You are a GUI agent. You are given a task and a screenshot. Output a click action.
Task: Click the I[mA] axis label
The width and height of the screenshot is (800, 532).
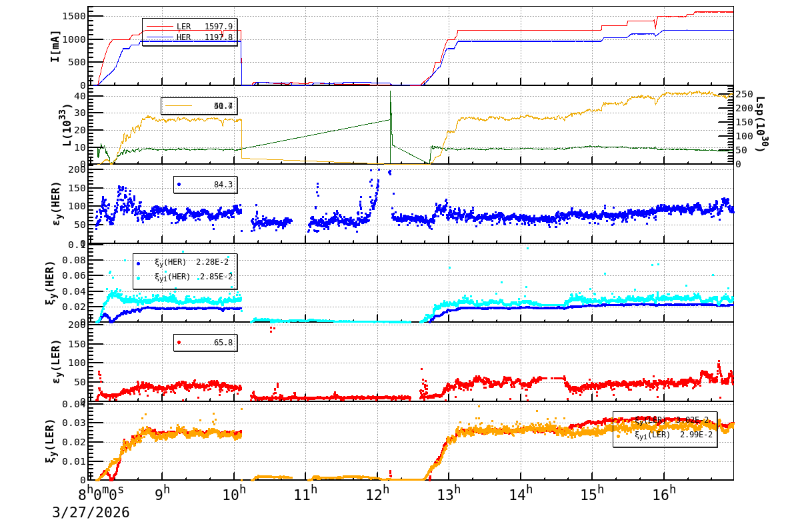pos(55,46)
